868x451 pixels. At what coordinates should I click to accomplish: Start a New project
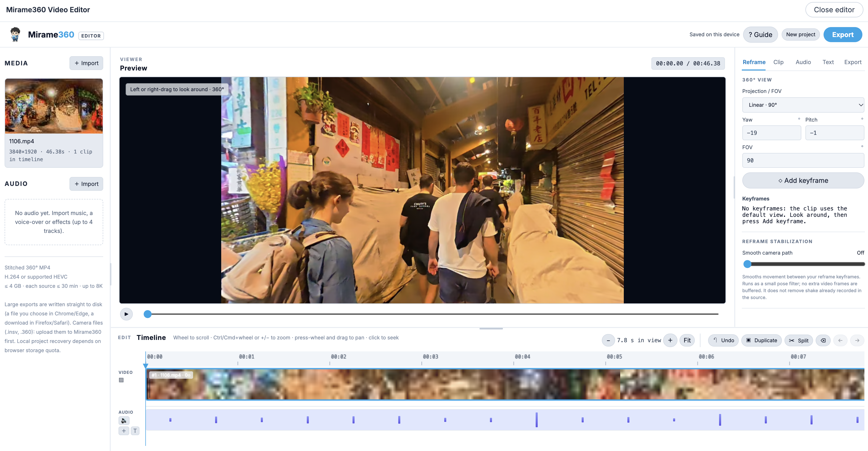pos(801,34)
